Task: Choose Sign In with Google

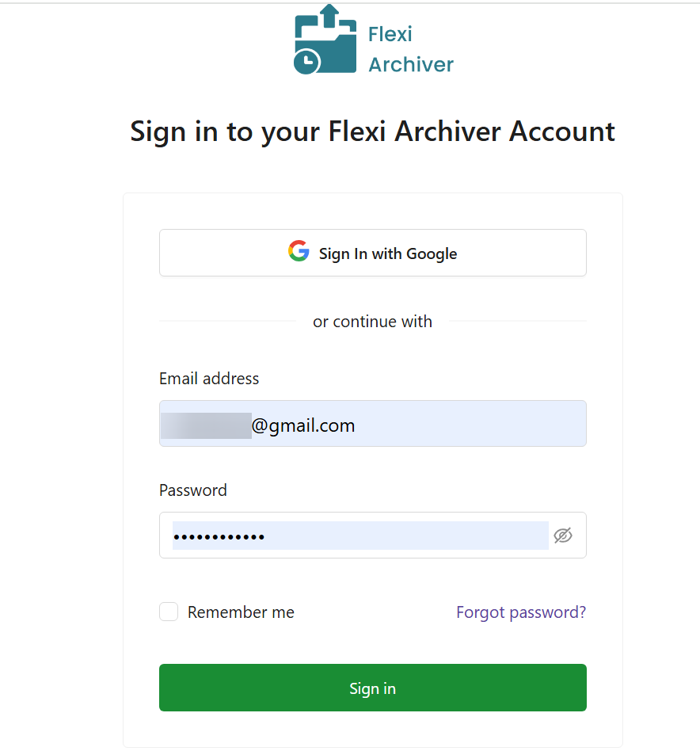Action: [x=373, y=254]
